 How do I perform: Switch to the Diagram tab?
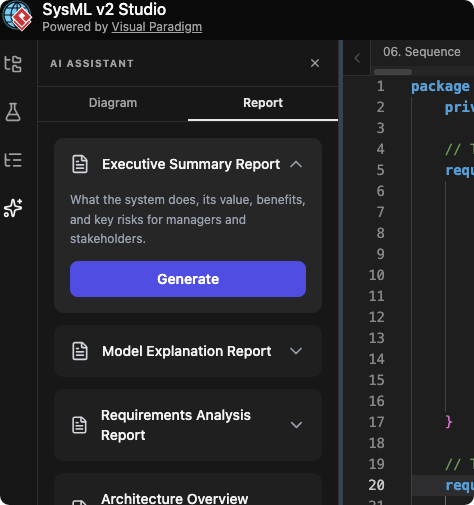tap(113, 103)
